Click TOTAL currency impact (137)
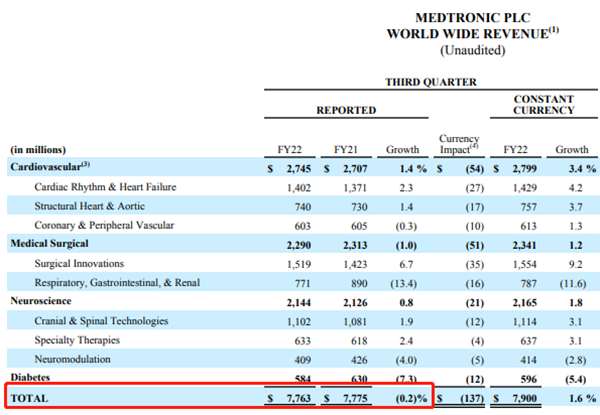The width and height of the screenshot is (600, 415). pos(472,398)
